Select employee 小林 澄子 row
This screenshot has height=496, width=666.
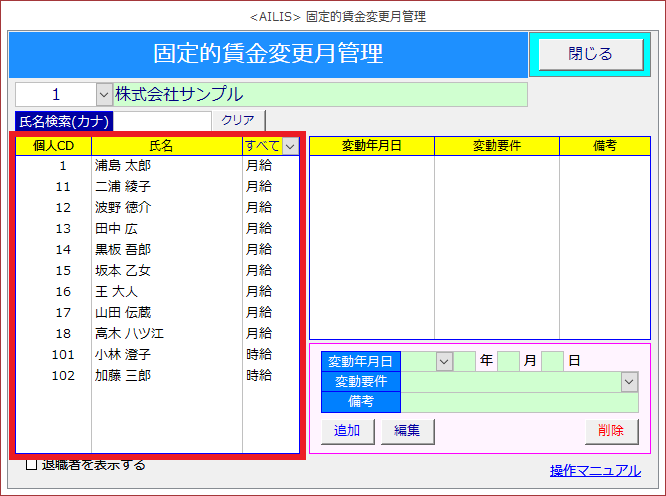[122, 354]
